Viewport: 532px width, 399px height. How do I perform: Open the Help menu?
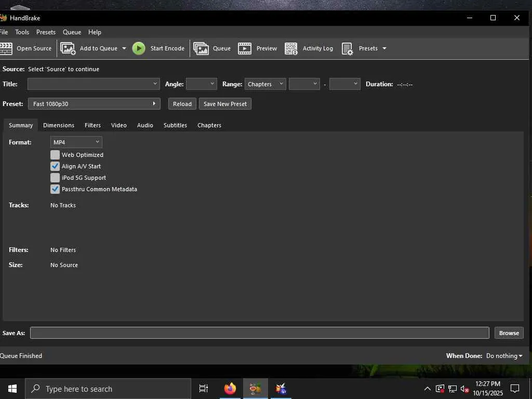tap(95, 32)
